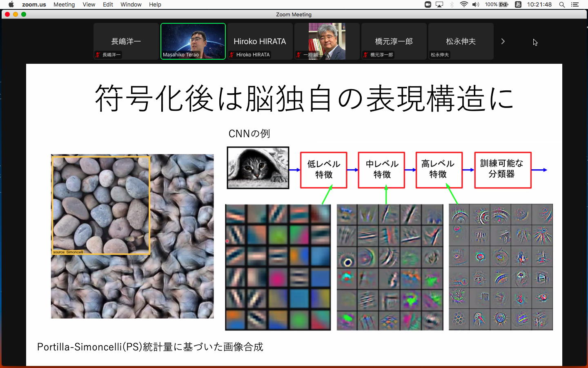The image size is (588, 368).
Task: Open the Meeting menu
Action: (64, 4)
